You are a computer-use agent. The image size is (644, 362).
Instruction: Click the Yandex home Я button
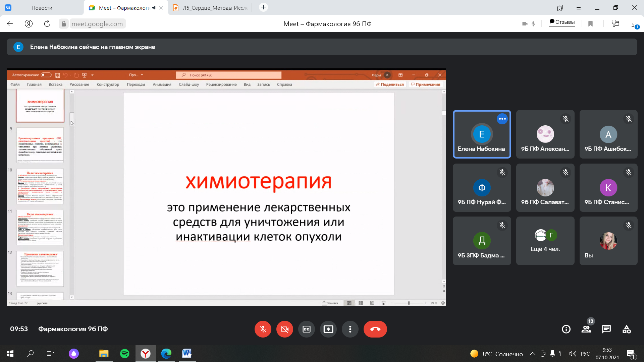[x=29, y=23]
